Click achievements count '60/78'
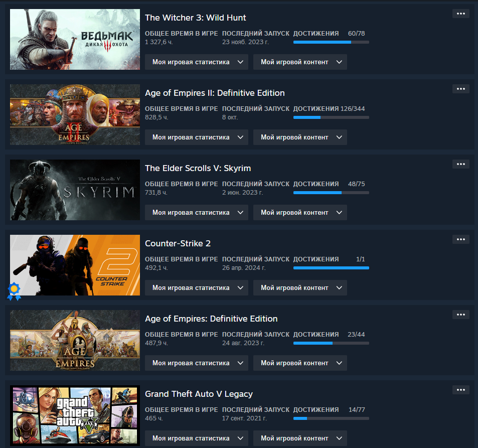The height and width of the screenshot is (448, 478). 356,34
